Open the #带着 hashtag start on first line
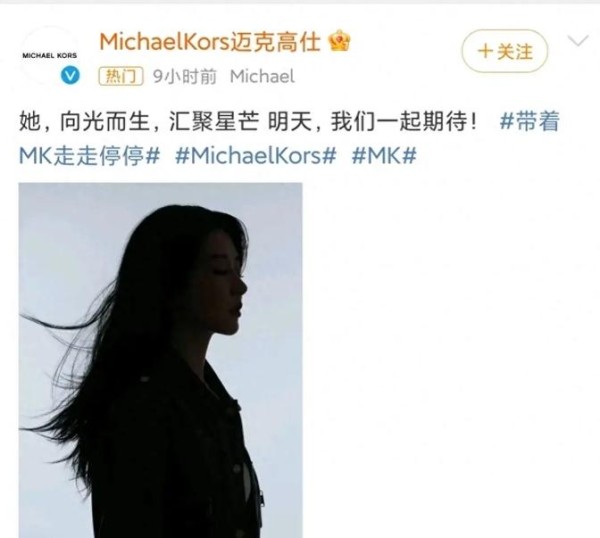The height and width of the screenshot is (538, 600). [x=530, y=121]
